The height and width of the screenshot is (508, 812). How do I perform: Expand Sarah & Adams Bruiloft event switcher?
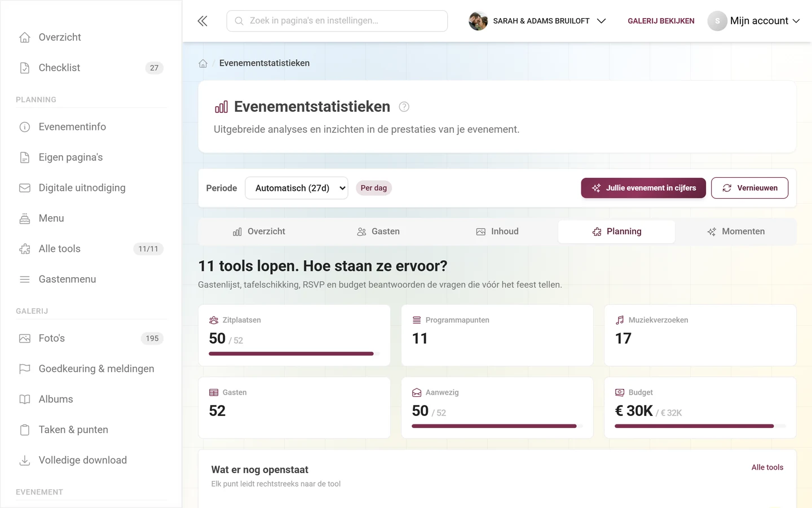click(x=537, y=21)
